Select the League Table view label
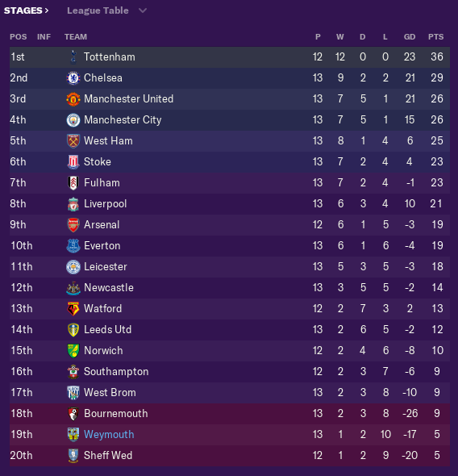Viewport: 458px width, 476px height. click(98, 10)
